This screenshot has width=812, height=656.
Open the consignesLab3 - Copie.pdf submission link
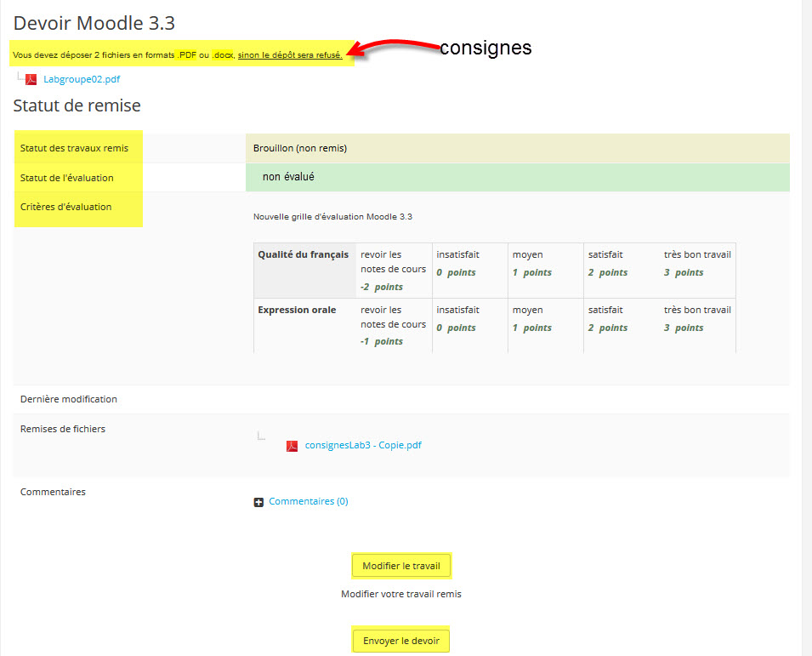click(x=363, y=445)
